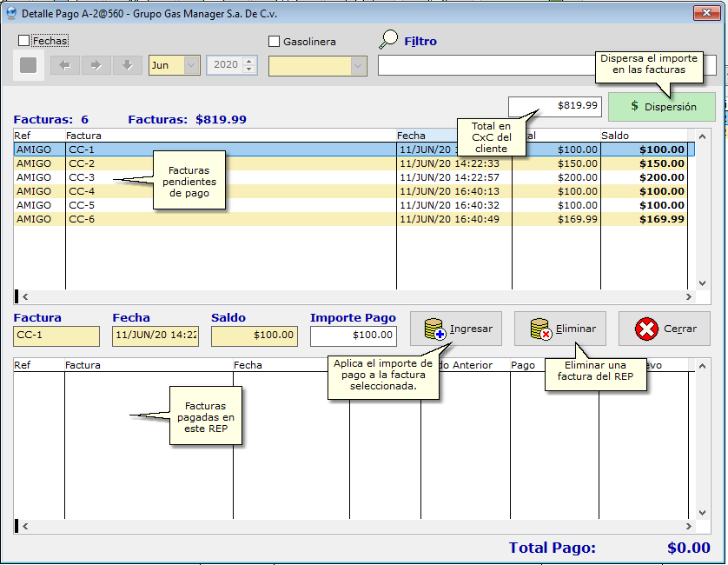Click the down arrow navigation button
The height and width of the screenshot is (565, 728).
click(x=128, y=65)
